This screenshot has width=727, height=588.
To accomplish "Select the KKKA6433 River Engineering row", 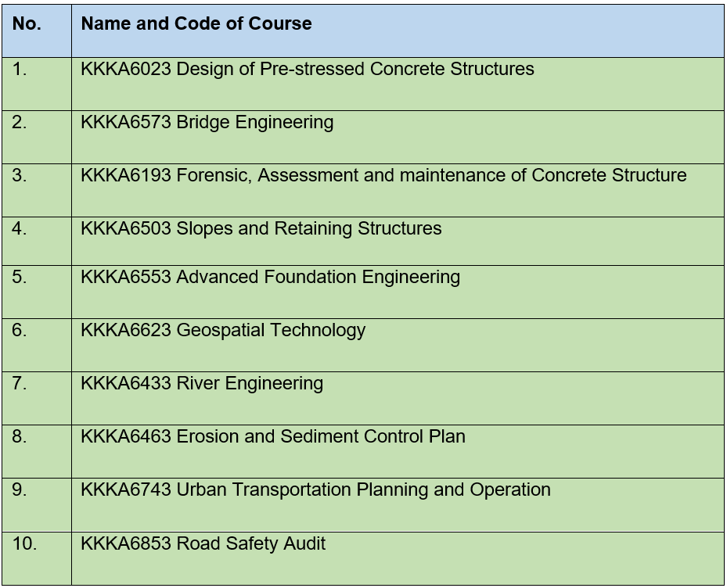I will point(202,384).
